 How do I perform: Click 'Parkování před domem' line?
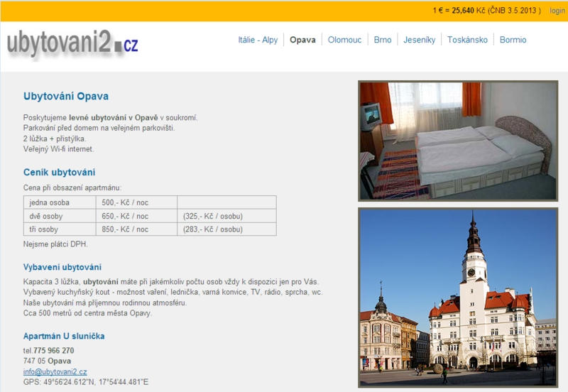click(99, 129)
